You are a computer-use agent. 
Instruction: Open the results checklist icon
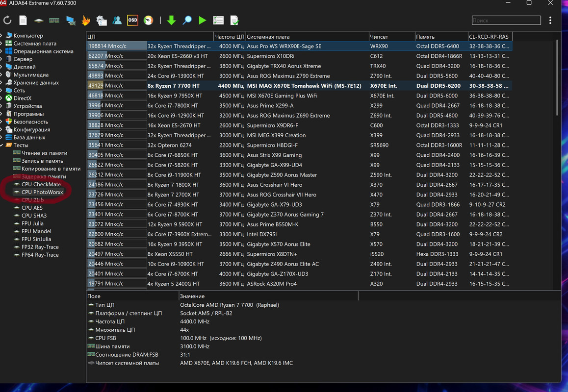[218, 20]
